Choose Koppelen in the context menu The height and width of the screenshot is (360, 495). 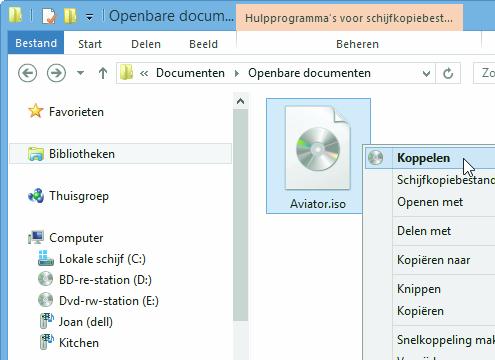pyautogui.click(x=430, y=158)
